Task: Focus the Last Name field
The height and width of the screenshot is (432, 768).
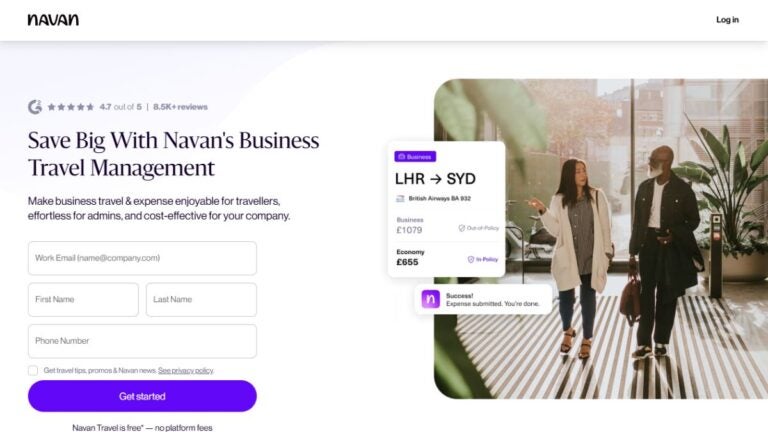Action: pos(201,299)
